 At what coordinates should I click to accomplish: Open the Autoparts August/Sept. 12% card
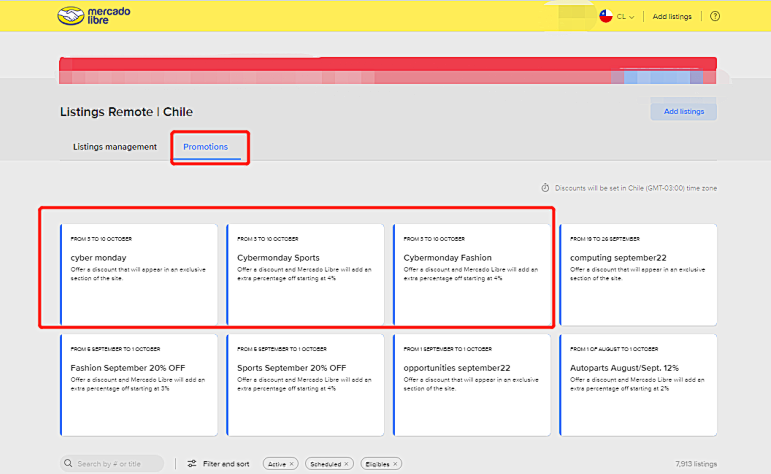click(x=638, y=385)
